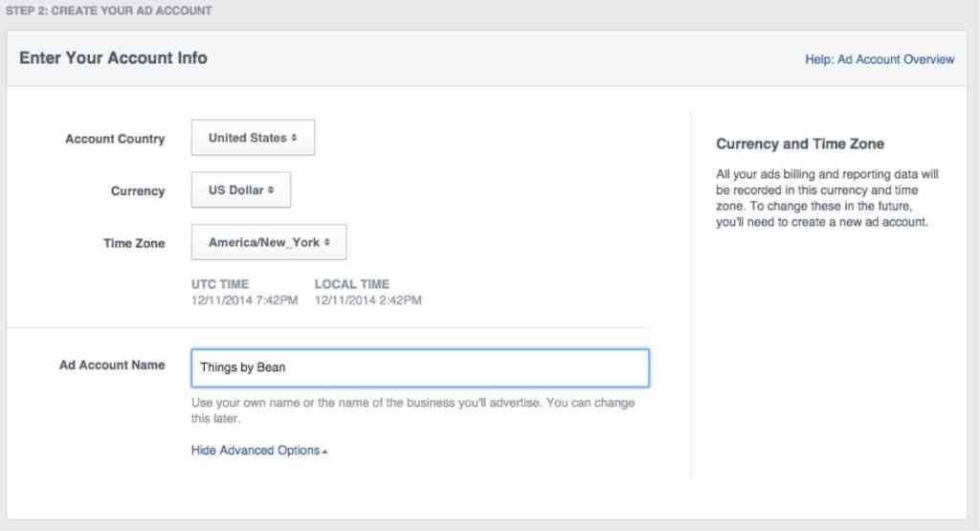
Task: Click the triangle after Hide Advanced Options
Action: 325,451
